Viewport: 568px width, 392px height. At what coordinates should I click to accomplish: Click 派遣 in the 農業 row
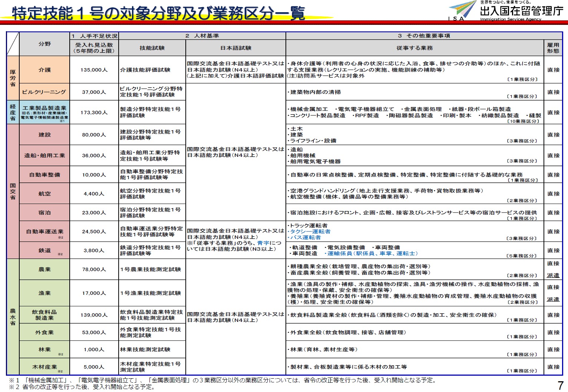(553, 275)
